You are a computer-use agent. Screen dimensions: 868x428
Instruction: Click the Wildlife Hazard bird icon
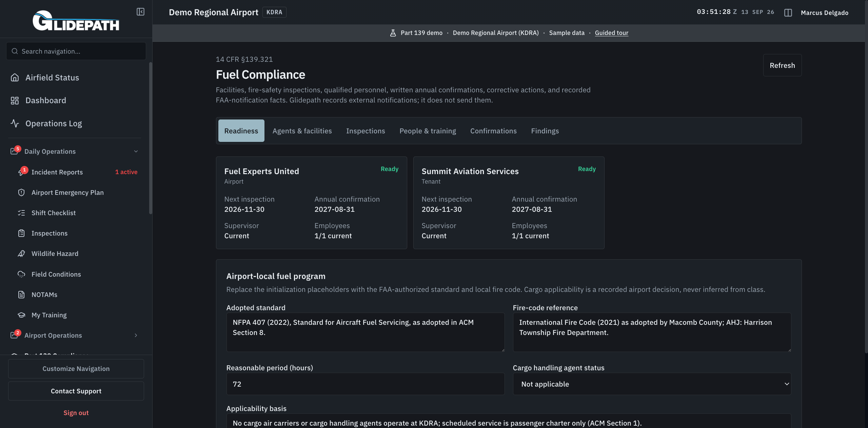[x=21, y=254]
